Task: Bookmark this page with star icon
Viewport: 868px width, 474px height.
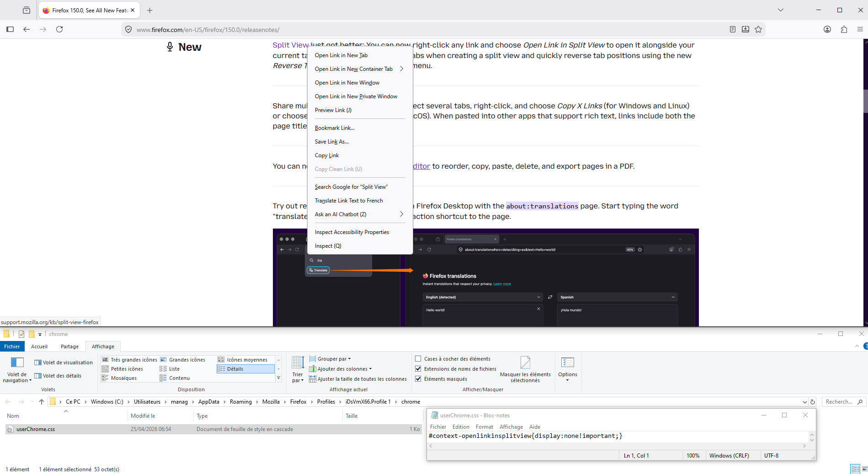Action: point(758,29)
